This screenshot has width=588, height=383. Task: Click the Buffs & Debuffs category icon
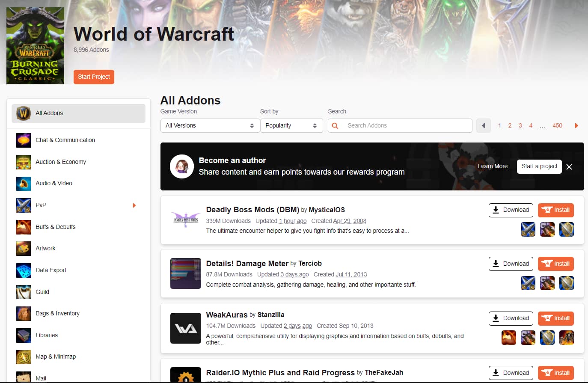24,227
